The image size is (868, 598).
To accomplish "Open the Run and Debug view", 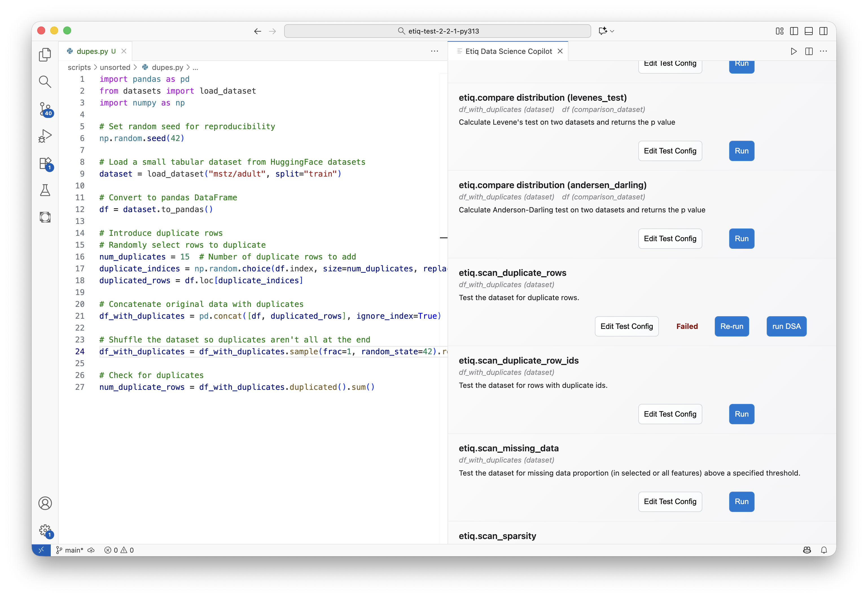I will (45, 136).
